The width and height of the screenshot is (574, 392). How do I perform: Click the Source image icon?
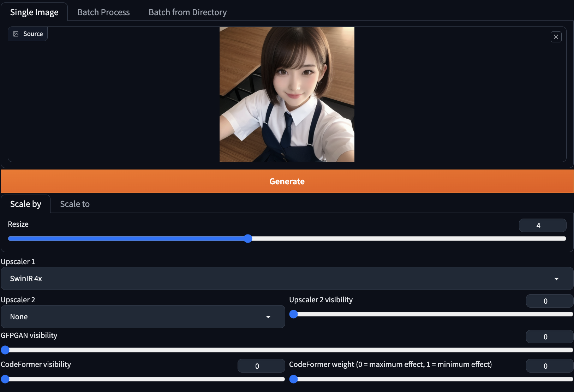(x=16, y=34)
